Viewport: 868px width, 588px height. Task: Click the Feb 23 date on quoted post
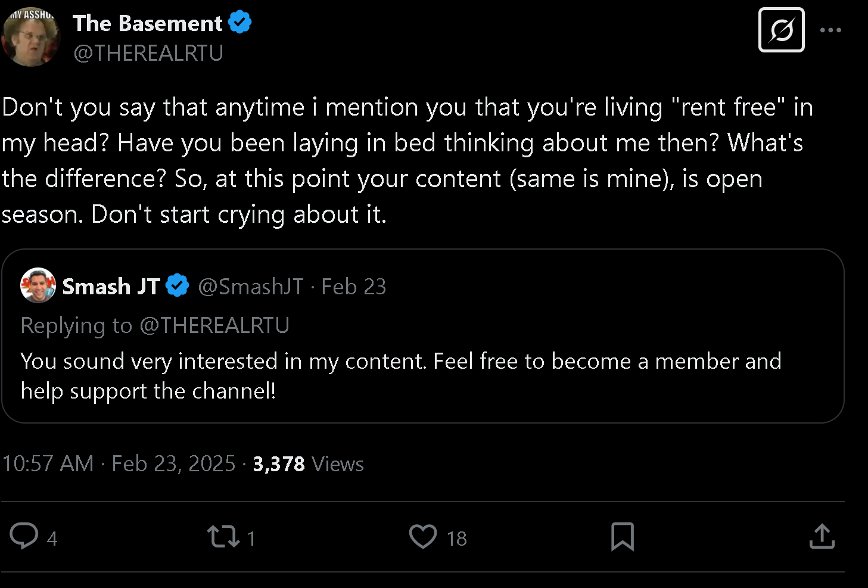tap(354, 287)
